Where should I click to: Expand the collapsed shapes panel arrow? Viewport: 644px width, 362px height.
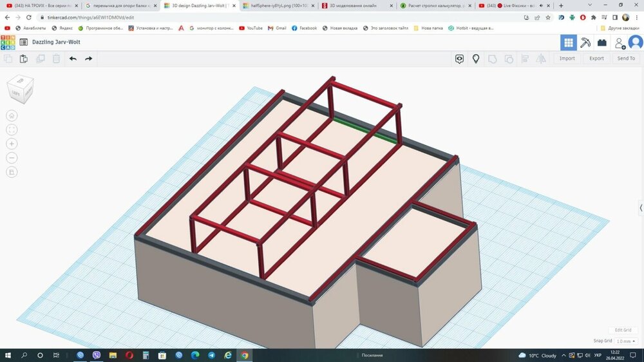pyautogui.click(x=640, y=207)
